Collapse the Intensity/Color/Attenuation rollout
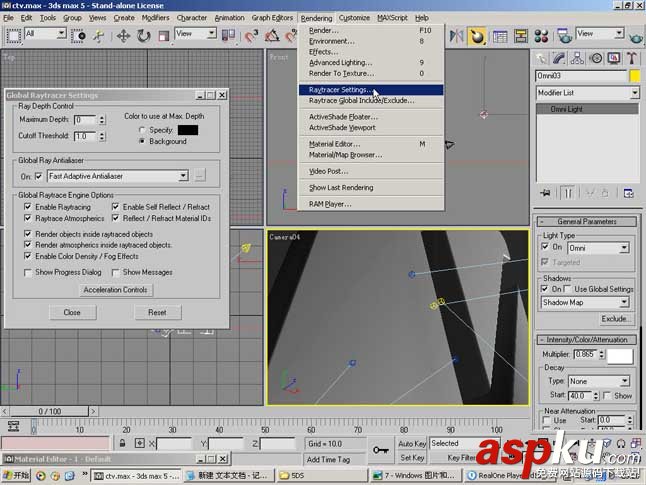The width and height of the screenshot is (646, 485). click(x=587, y=340)
